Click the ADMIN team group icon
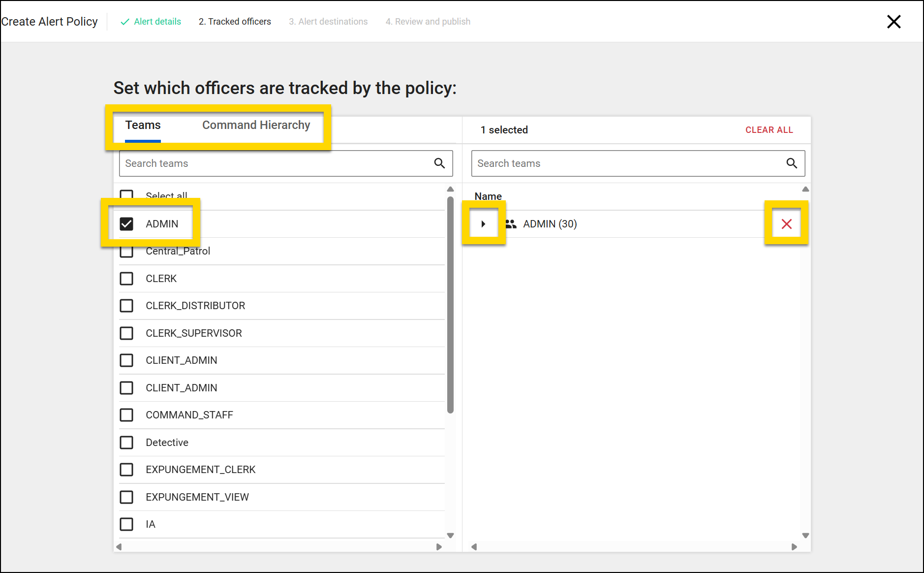Image resolution: width=924 pixels, height=573 pixels. [x=511, y=224]
